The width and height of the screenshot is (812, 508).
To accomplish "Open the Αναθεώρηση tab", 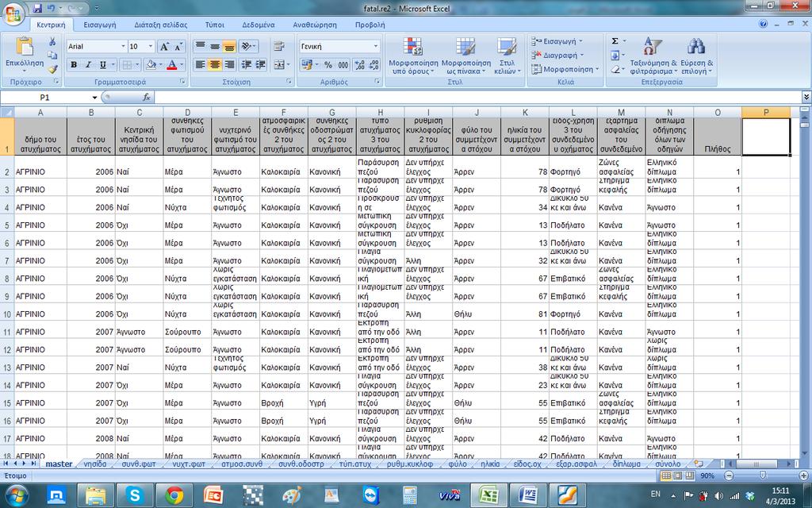I will [314, 25].
